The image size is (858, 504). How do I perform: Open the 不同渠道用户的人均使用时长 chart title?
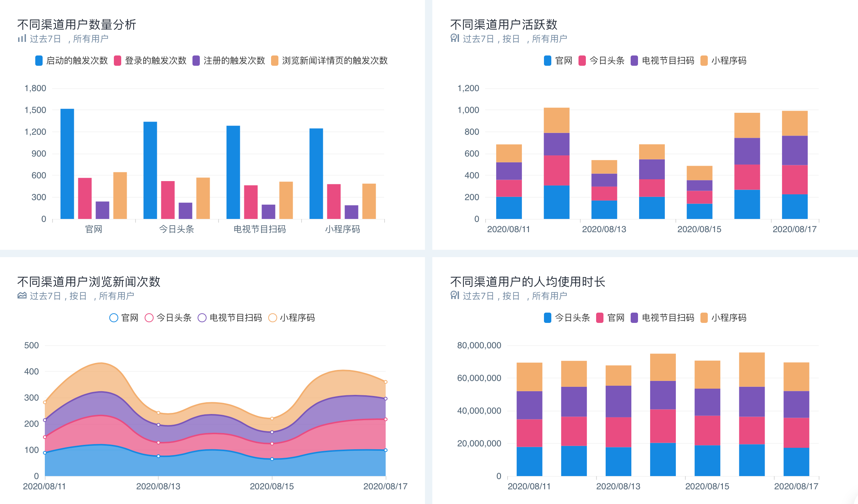coord(528,282)
